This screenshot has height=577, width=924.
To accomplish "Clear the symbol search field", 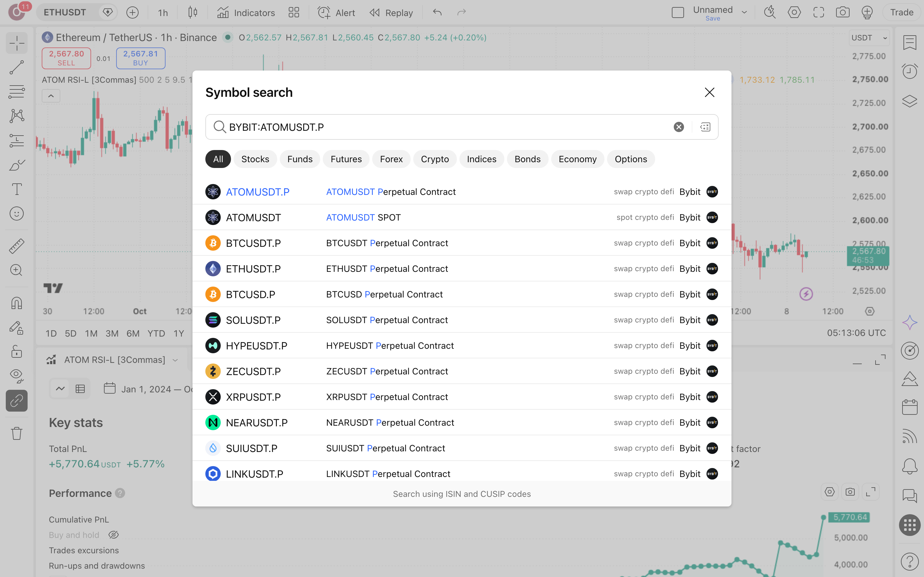I will 679,127.
